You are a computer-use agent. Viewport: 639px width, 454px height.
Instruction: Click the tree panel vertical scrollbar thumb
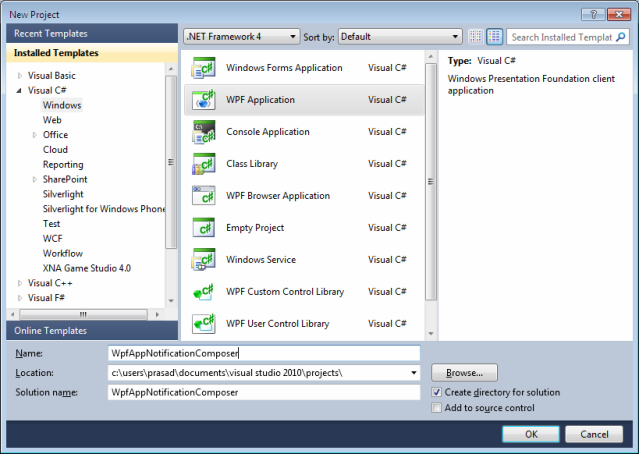[x=171, y=162]
